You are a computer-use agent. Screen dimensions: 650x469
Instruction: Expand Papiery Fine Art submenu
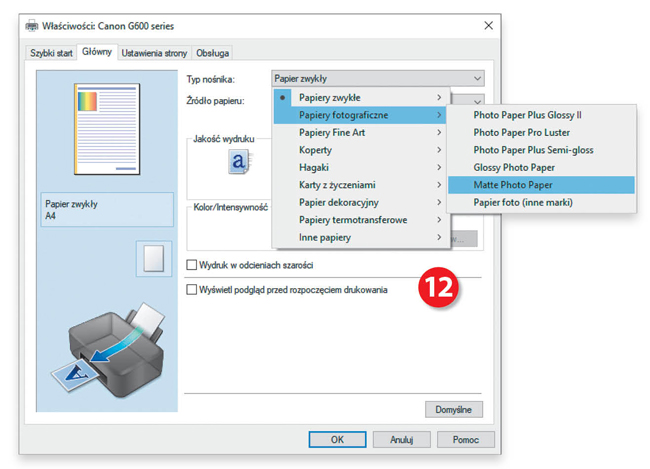[360, 132]
